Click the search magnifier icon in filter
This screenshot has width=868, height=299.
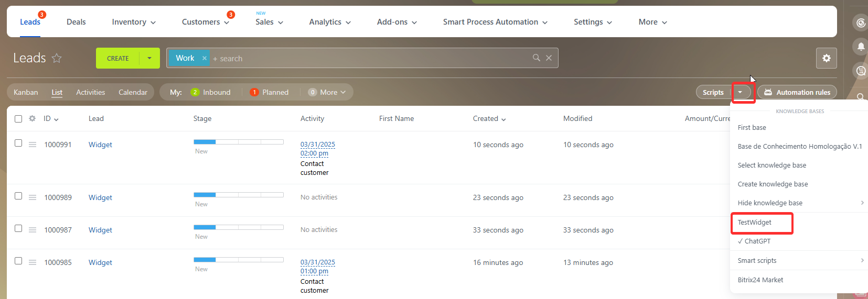[536, 58]
